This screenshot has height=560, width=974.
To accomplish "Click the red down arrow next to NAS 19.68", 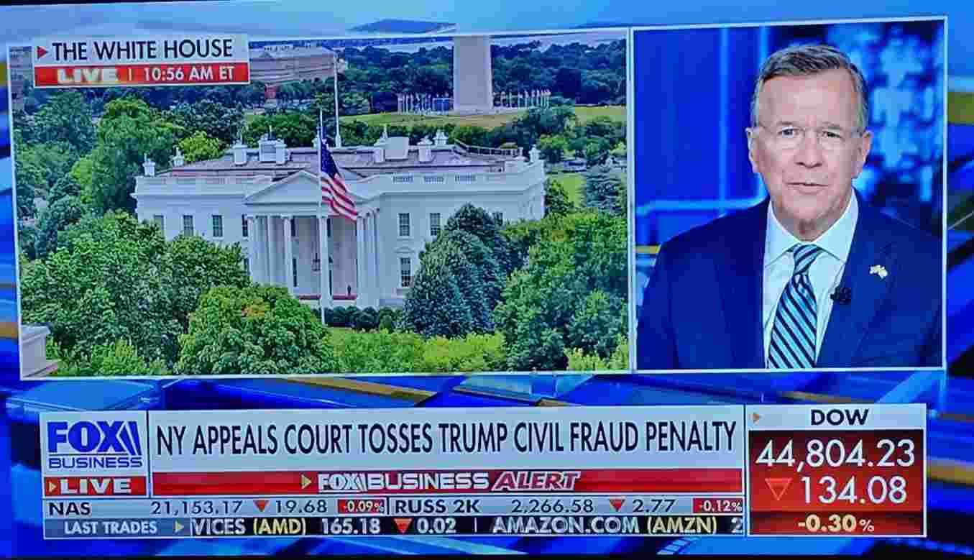I will (261, 506).
